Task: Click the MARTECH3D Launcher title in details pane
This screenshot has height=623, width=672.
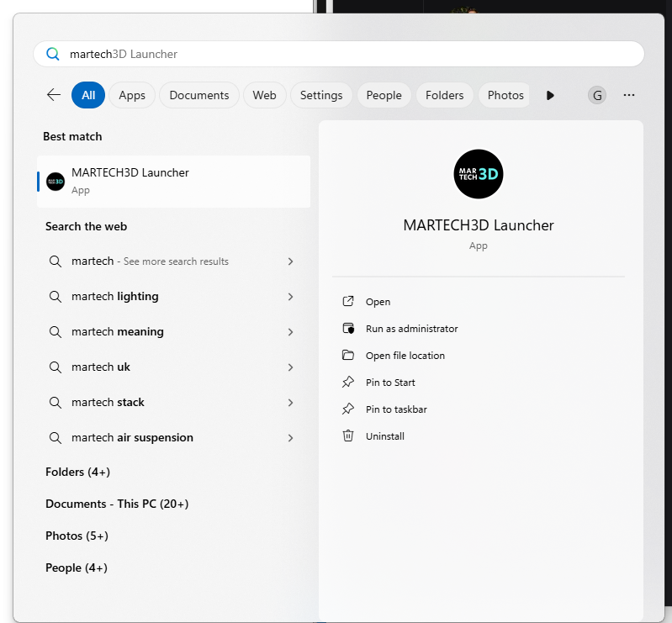Action: 479,225
